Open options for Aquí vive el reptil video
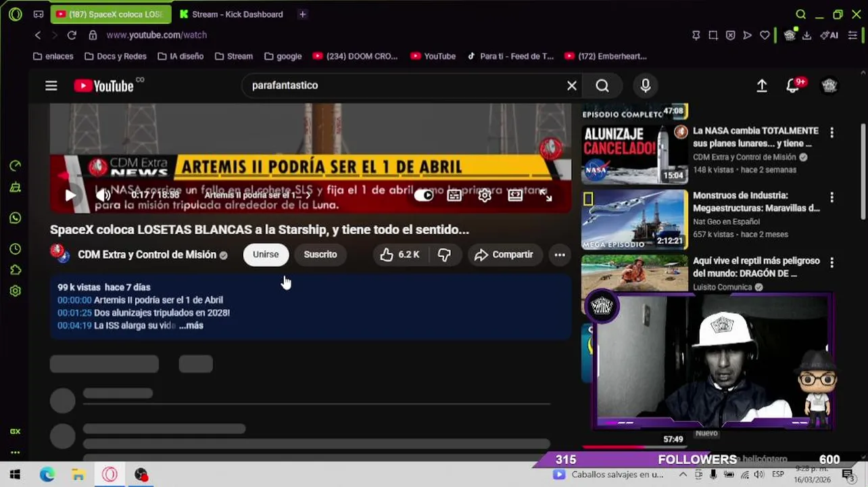The image size is (868, 487). click(x=831, y=262)
